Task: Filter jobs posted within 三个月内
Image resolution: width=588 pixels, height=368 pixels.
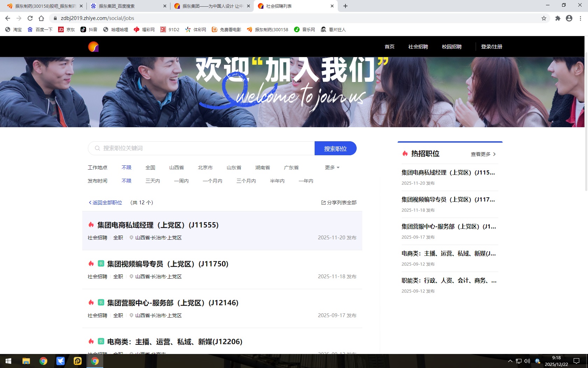Action: [x=246, y=181]
